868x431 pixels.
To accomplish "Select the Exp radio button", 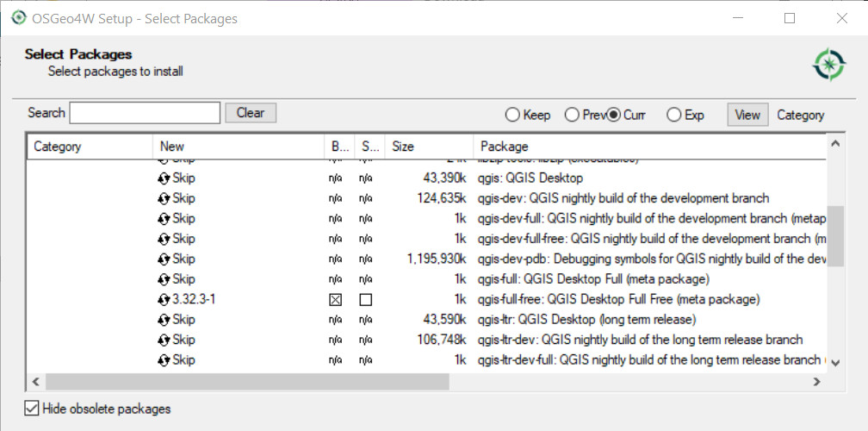I will pyautogui.click(x=673, y=115).
